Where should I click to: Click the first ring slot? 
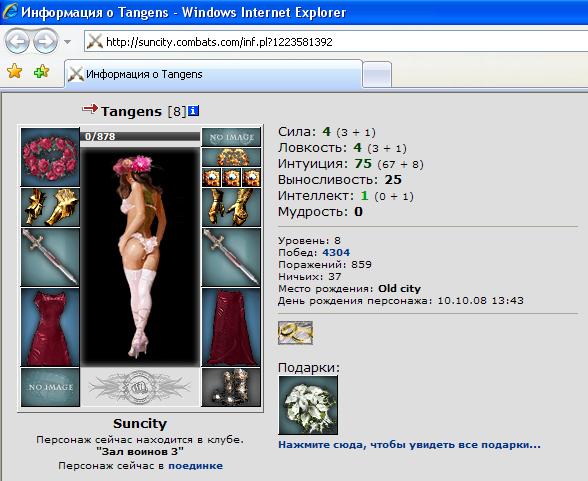click(x=212, y=177)
